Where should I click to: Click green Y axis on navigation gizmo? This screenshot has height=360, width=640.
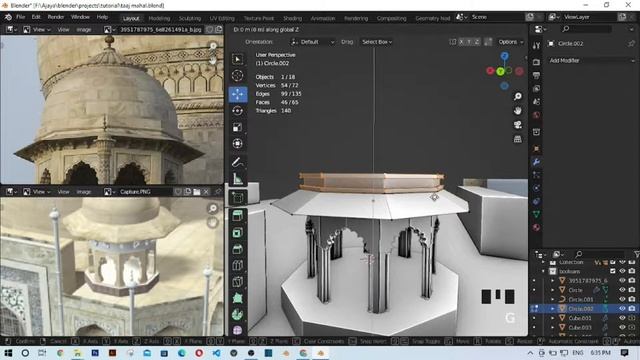click(x=500, y=72)
